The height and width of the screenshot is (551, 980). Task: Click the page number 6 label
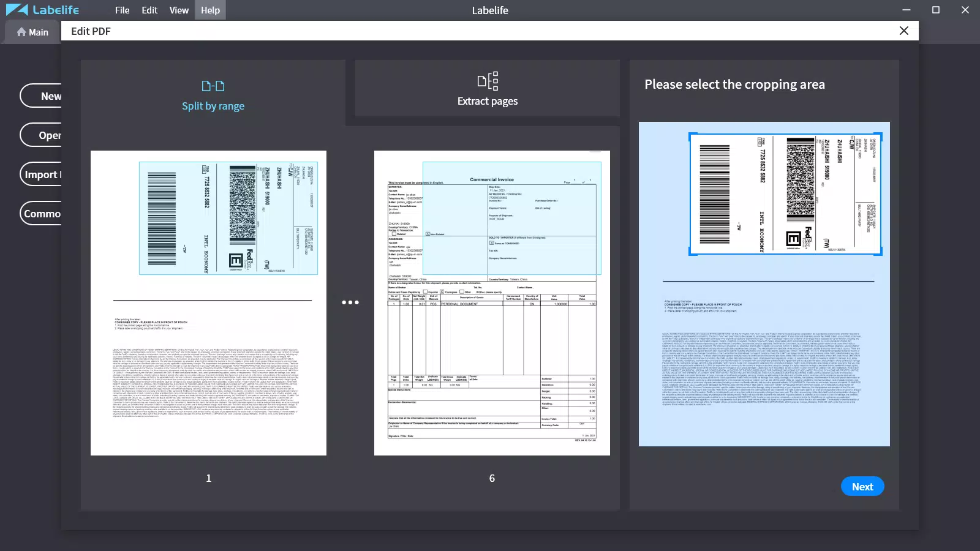pyautogui.click(x=492, y=478)
